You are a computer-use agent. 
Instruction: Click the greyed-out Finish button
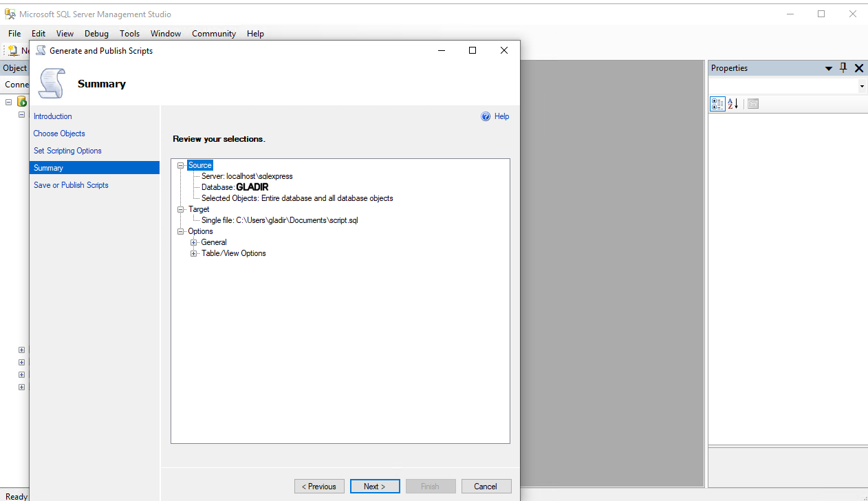431,487
